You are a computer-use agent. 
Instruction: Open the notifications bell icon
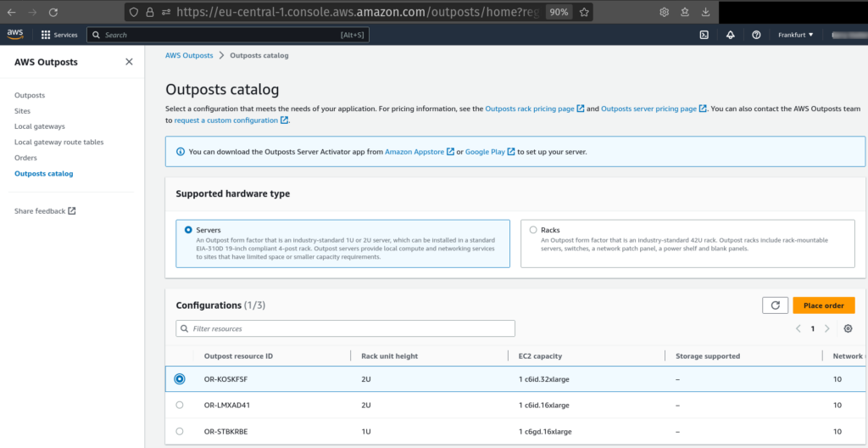tap(730, 35)
